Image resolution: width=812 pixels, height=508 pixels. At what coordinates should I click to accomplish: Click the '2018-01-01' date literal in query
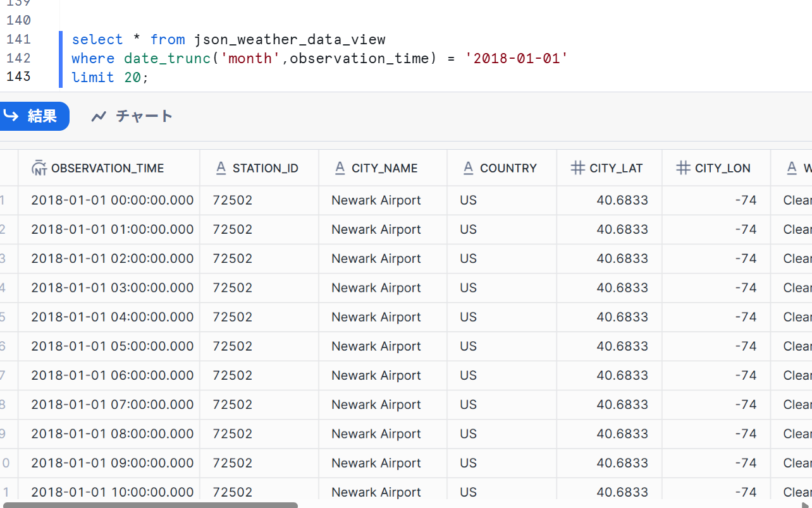517,58
